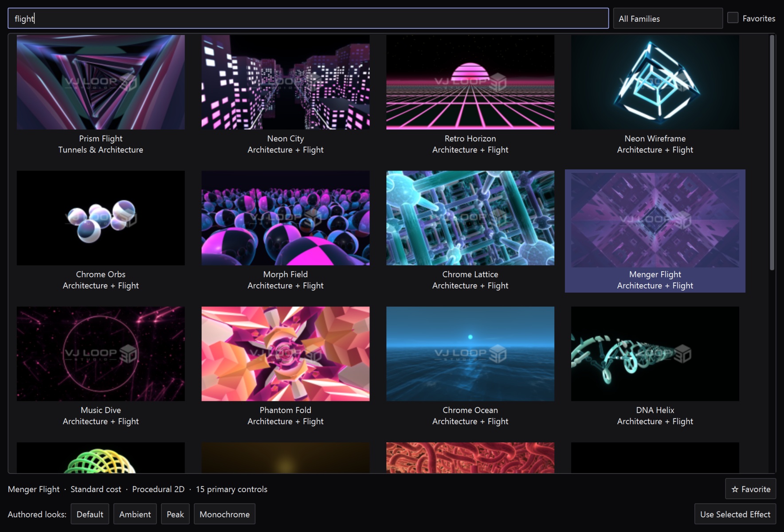Click the Morph Field title text
Image resolution: width=784 pixels, height=532 pixels.
coord(285,274)
